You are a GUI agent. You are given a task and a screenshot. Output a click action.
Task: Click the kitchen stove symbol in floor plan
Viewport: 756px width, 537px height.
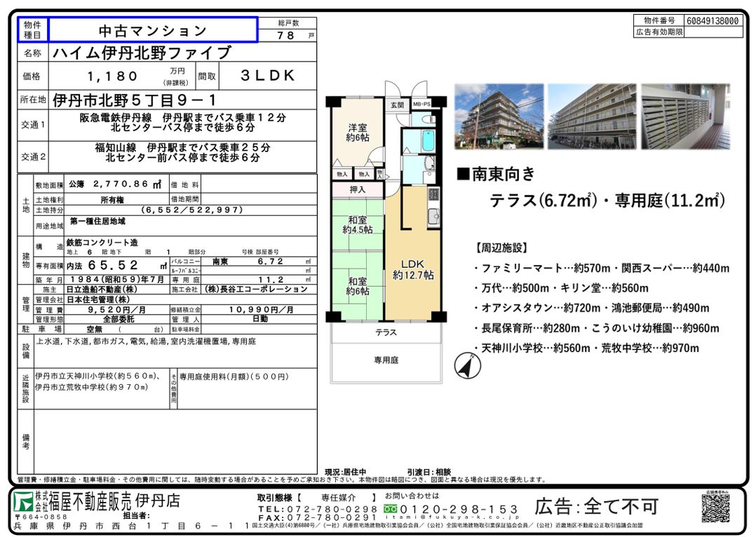pos(433,195)
